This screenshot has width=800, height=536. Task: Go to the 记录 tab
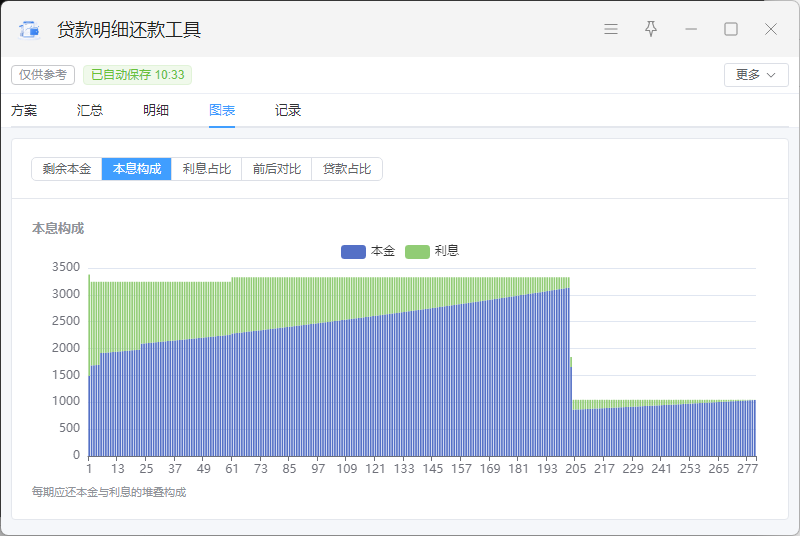(288, 110)
